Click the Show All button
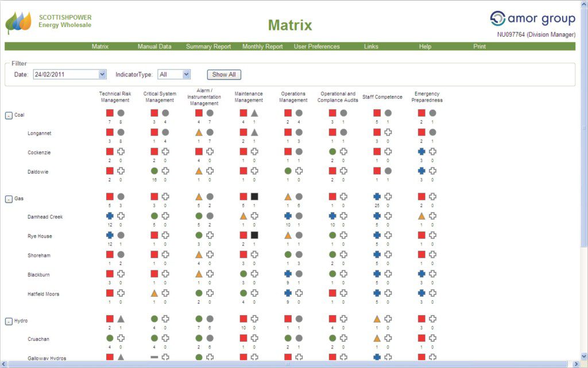 click(223, 74)
